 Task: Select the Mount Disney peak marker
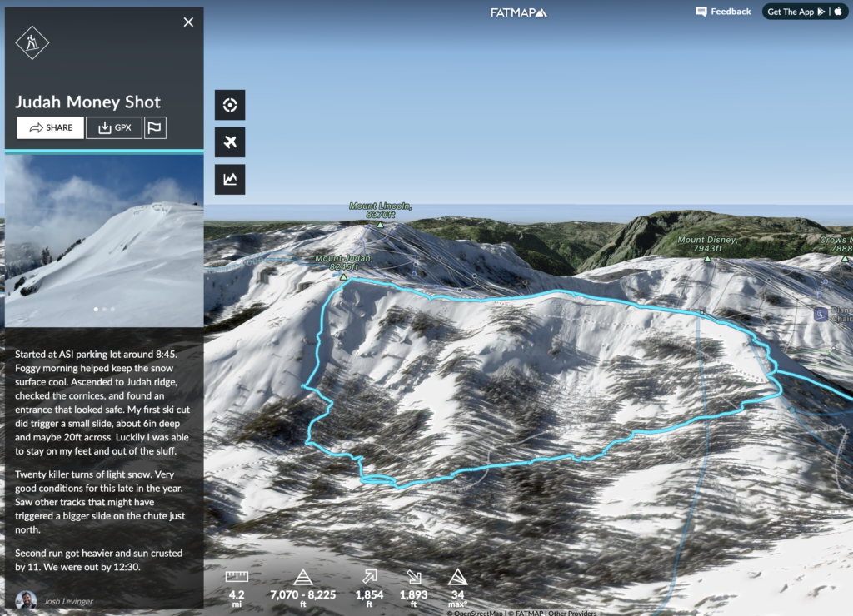pyautogui.click(x=707, y=259)
